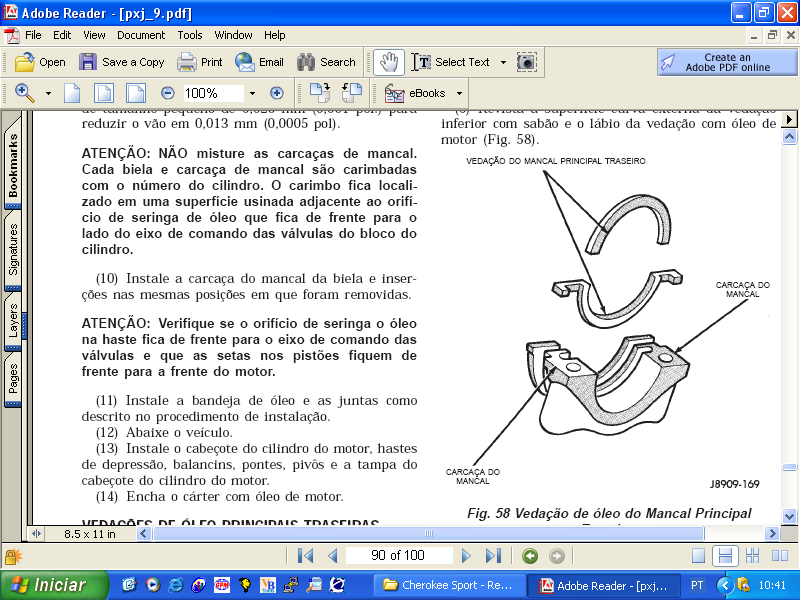Click the horizontal scrollbar thumb
Image resolution: width=800 pixels, height=600 pixels.
point(429,534)
